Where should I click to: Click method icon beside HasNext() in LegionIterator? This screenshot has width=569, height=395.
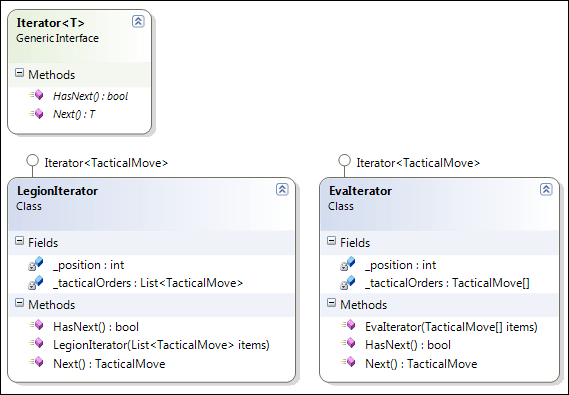(36, 325)
